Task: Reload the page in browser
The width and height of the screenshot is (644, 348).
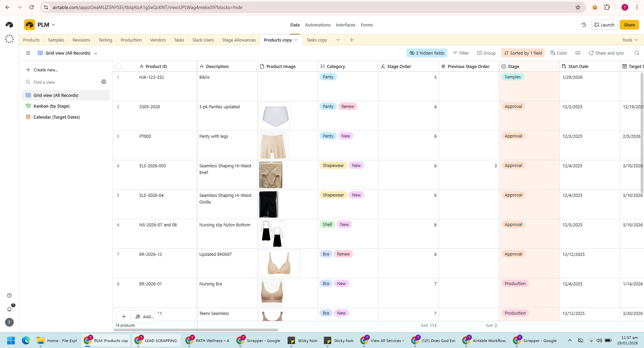Action: 31,7
